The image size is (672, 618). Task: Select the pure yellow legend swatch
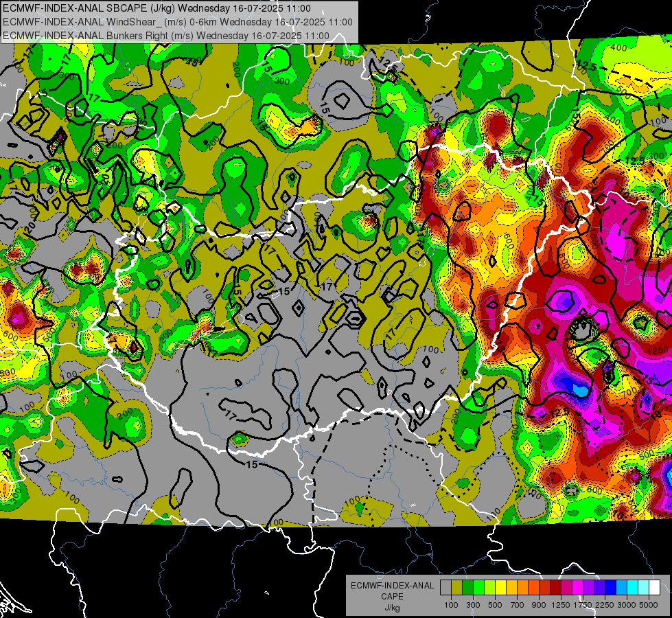pyautogui.click(x=500, y=588)
